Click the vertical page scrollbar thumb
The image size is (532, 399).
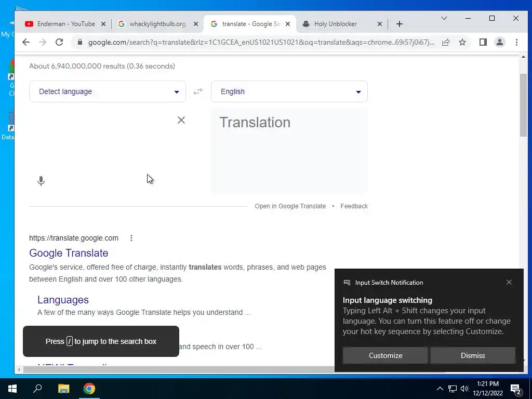tap(523, 105)
